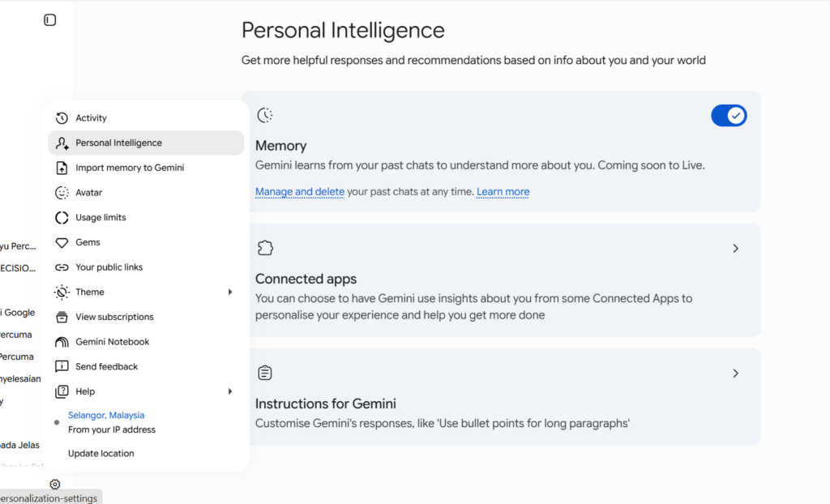Click the Manage and delete link
Screen dimensions: 830x504
coord(300,192)
